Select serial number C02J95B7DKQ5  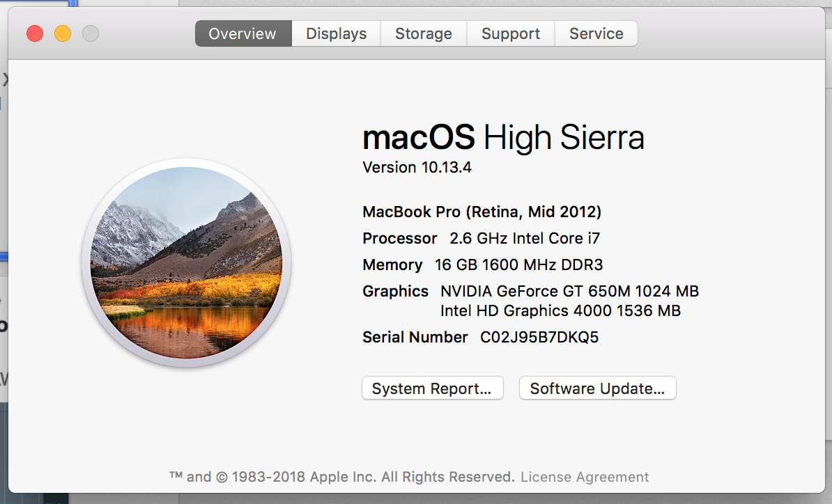[x=539, y=337]
